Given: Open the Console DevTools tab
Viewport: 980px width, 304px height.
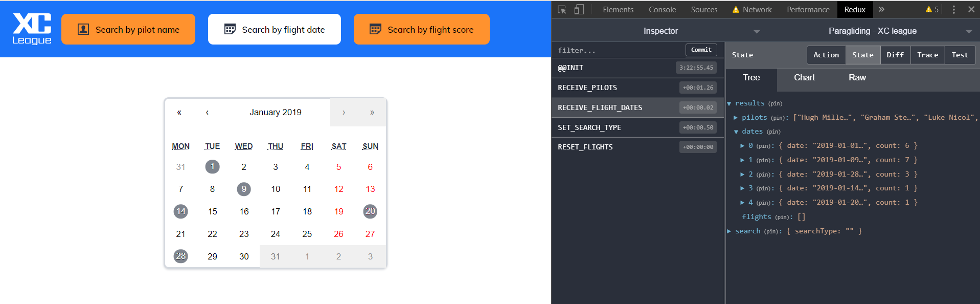Looking at the screenshot, I should coord(662,9).
